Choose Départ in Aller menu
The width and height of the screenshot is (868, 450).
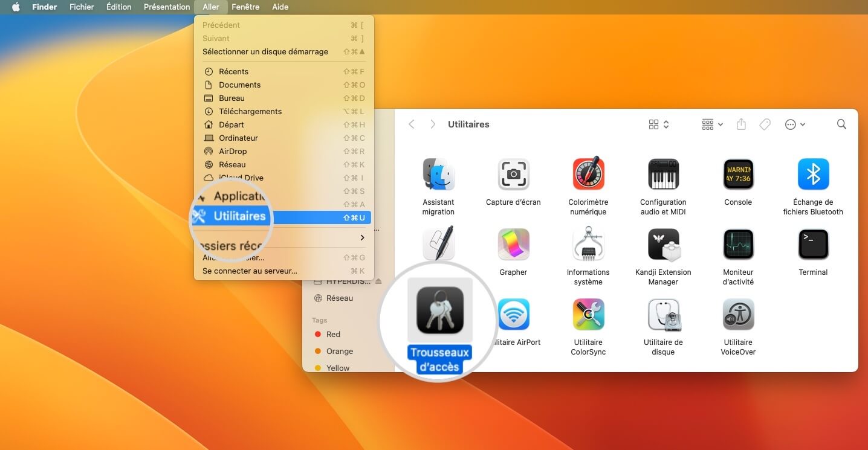(x=284, y=124)
